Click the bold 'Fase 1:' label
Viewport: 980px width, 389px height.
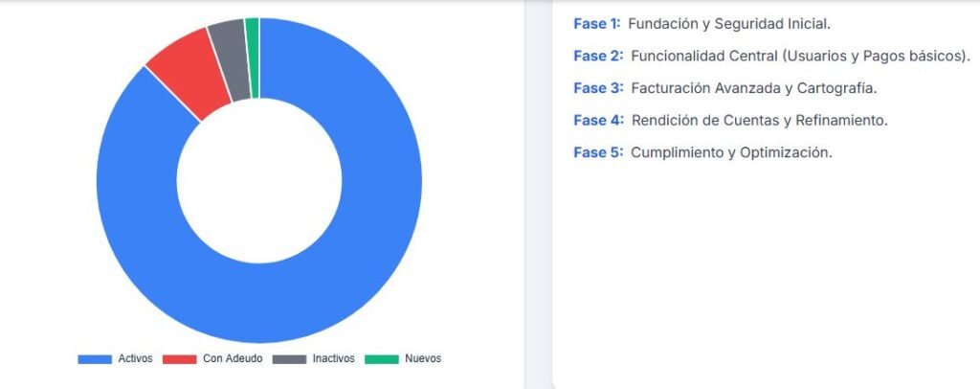[x=597, y=23]
